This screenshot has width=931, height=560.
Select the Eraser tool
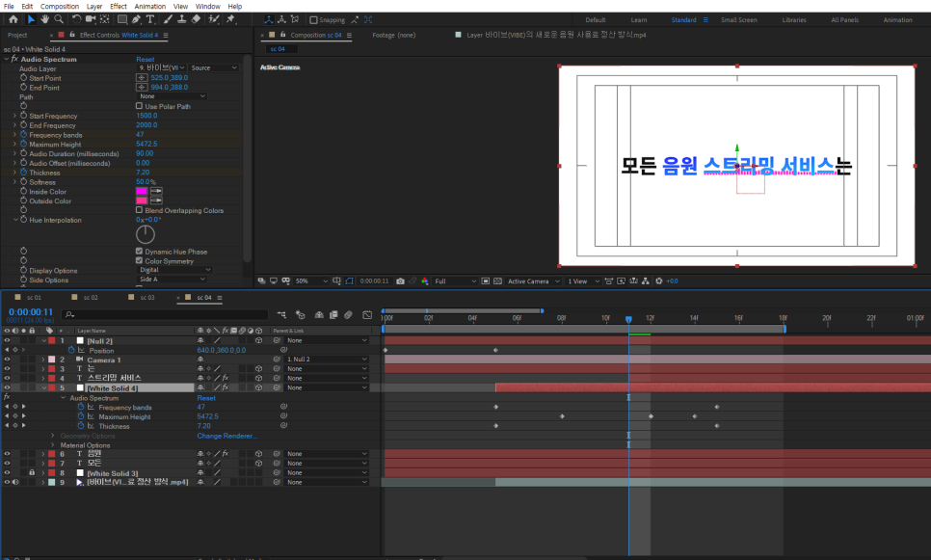pyautogui.click(x=196, y=19)
